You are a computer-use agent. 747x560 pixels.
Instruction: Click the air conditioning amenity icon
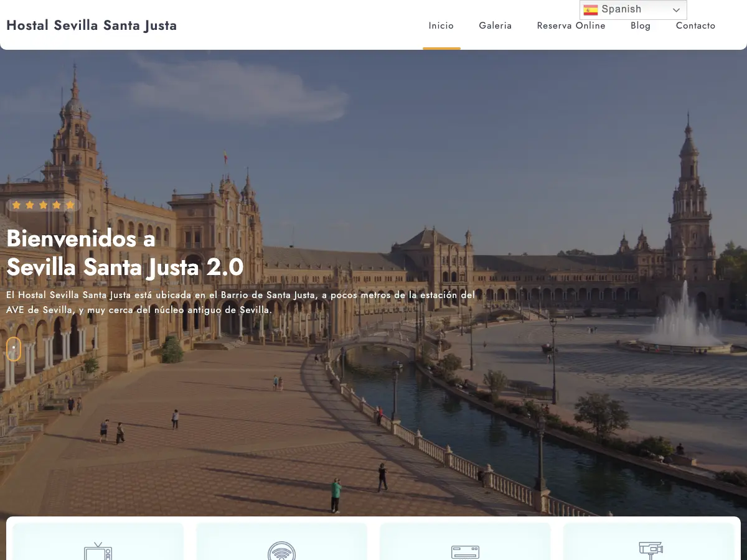coord(465,552)
